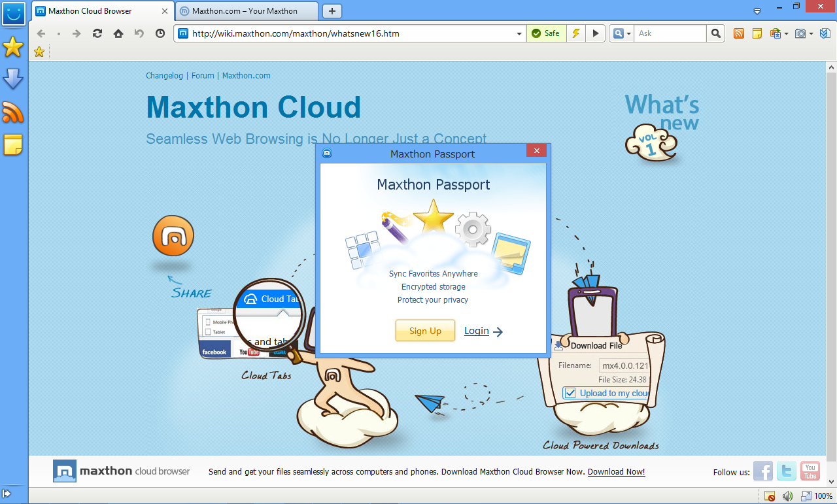Toggle the sidebar with the bottom-left arrow
The width and height of the screenshot is (837, 504).
coord(7,494)
